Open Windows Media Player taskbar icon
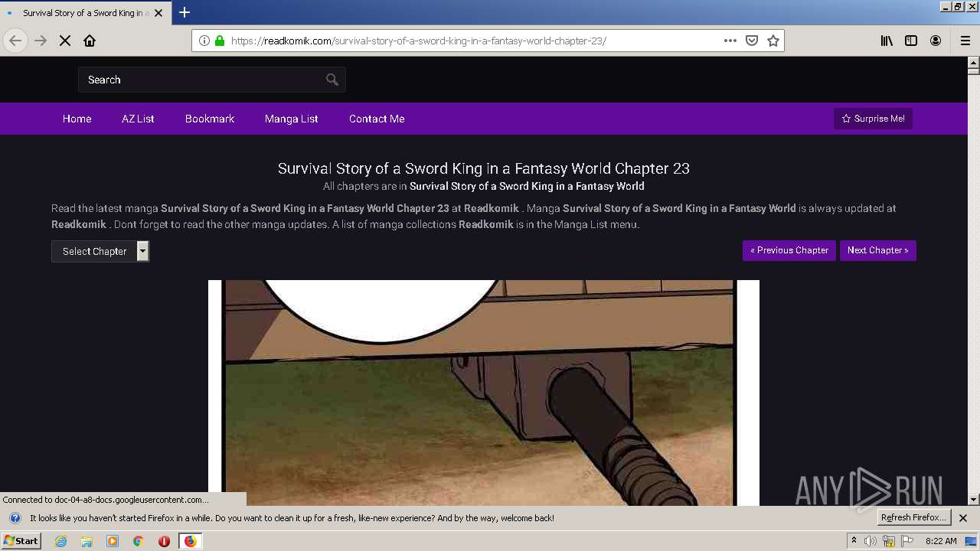This screenshot has height=551, width=980. tap(113, 541)
